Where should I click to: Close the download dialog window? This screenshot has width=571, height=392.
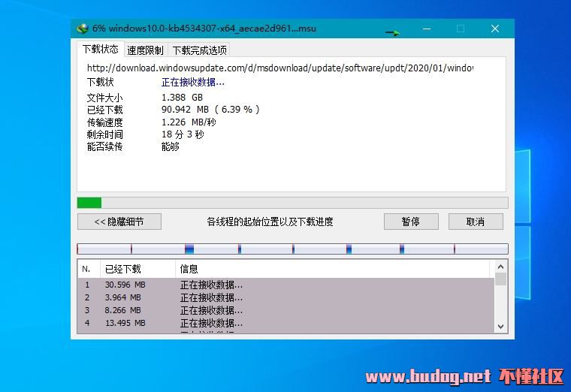[x=495, y=29]
